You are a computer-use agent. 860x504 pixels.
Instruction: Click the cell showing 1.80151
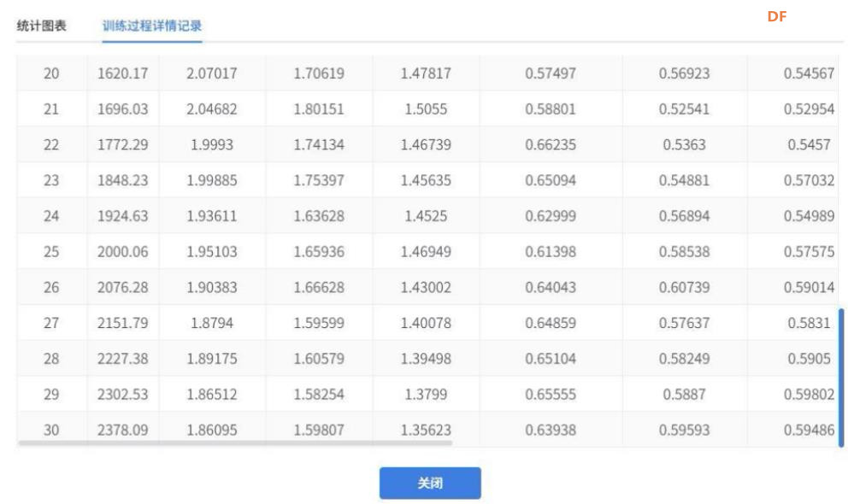pyautogui.click(x=319, y=109)
